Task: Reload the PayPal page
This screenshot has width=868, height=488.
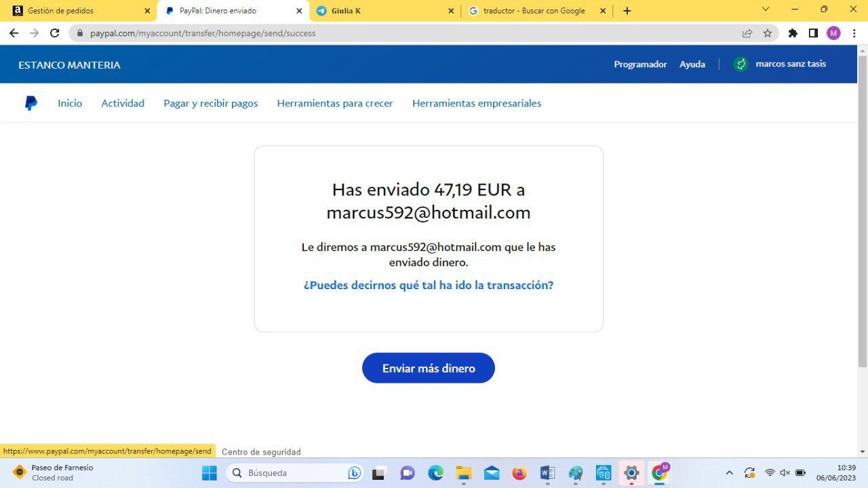Action: (55, 33)
